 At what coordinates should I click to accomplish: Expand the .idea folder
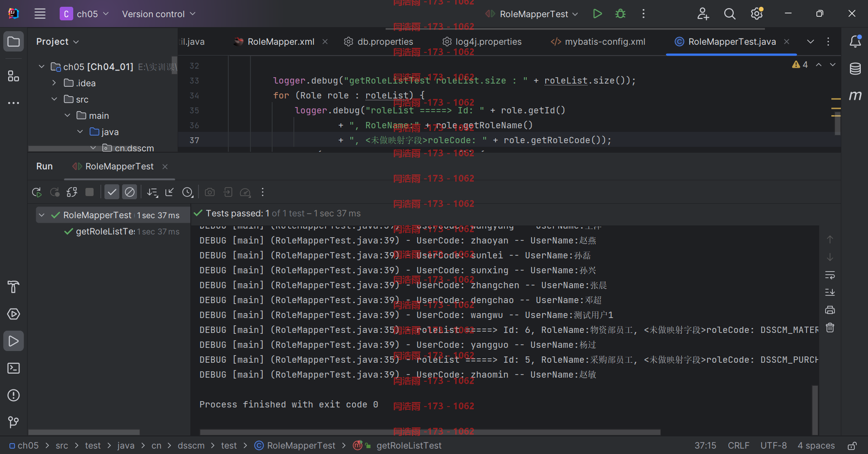[x=54, y=83]
